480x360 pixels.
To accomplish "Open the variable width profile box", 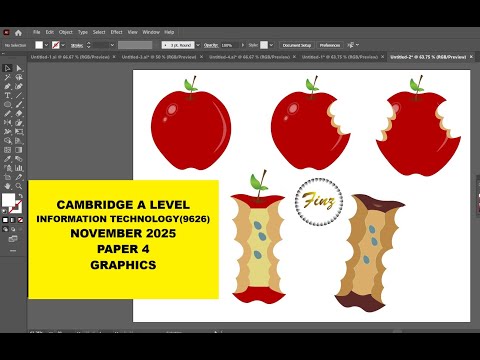I will click(135, 45).
